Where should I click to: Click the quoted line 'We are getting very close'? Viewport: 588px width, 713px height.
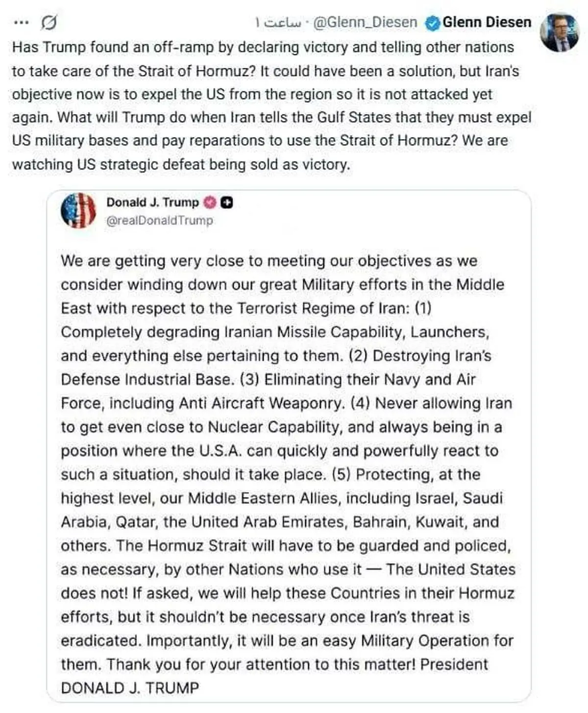tap(269, 261)
